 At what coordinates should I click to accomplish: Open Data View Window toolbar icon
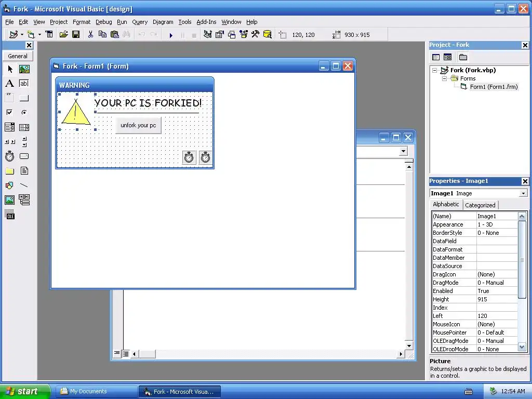268,35
